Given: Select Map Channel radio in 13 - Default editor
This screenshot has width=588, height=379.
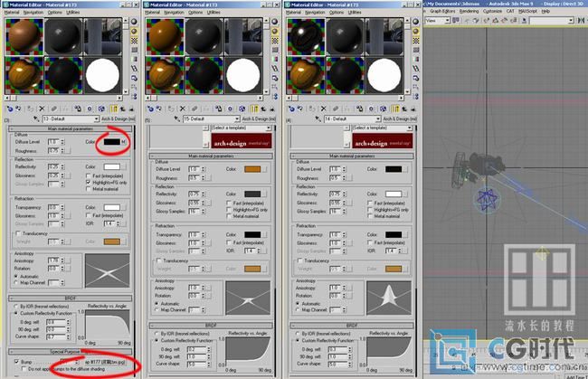Looking at the screenshot, I should pyautogui.click(x=15, y=282).
